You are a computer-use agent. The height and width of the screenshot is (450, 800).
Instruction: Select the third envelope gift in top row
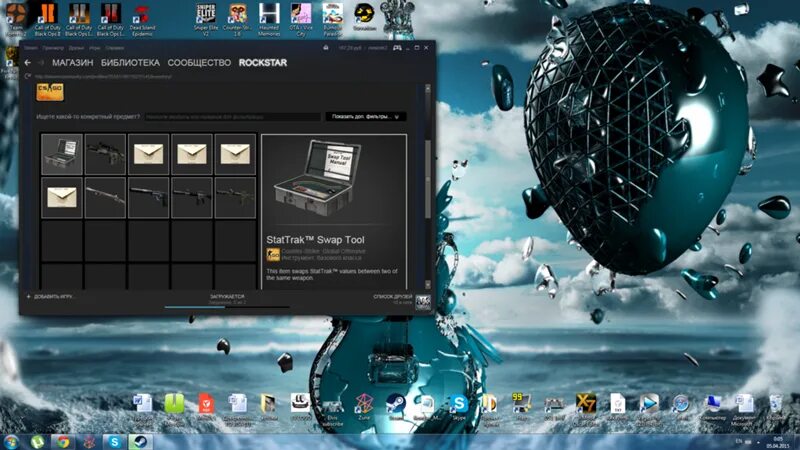(235, 154)
